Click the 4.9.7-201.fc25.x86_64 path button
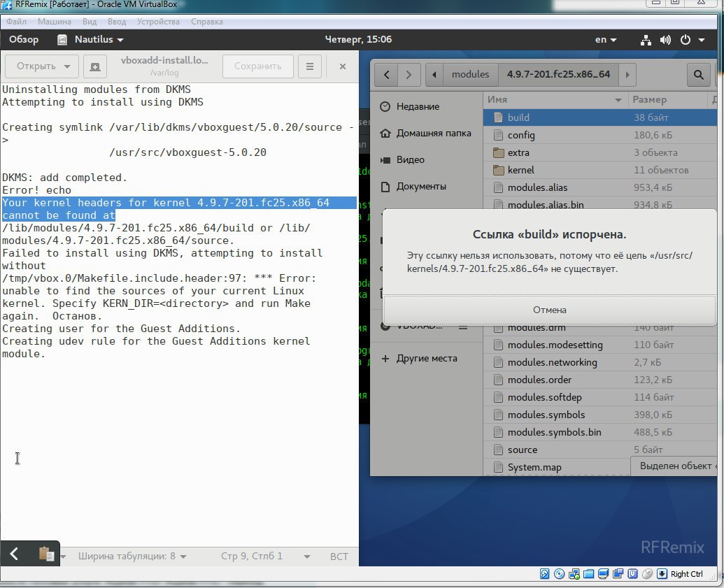The width and height of the screenshot is (724, 588). pyautogui.click(x=558, y=74)
